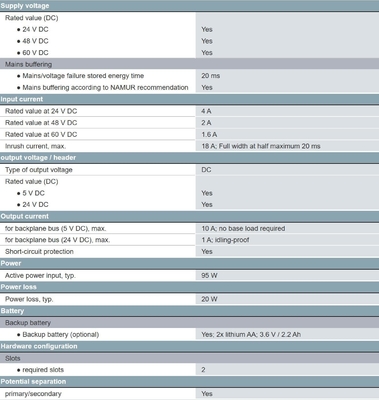This screenshot has width=379, height=400.
Task: Click the 10 A; no base load required value
Action: click(243, 228)
